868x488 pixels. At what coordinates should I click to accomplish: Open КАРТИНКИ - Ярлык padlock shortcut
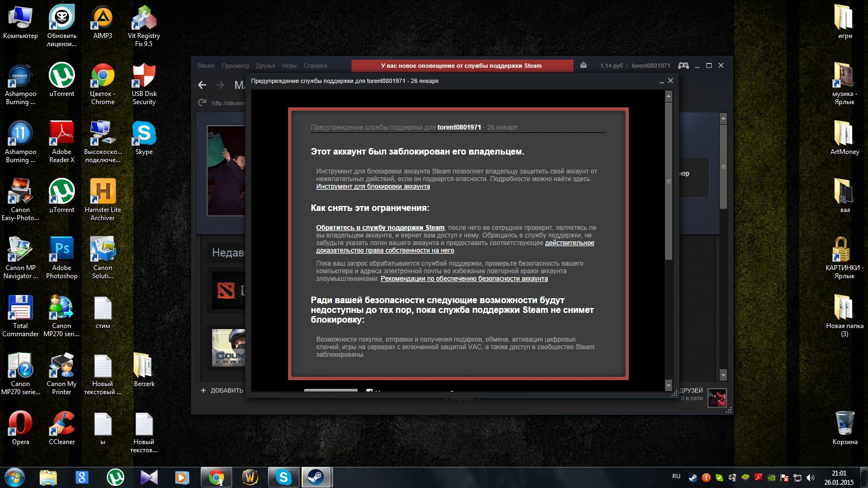[x=845, y=258]
